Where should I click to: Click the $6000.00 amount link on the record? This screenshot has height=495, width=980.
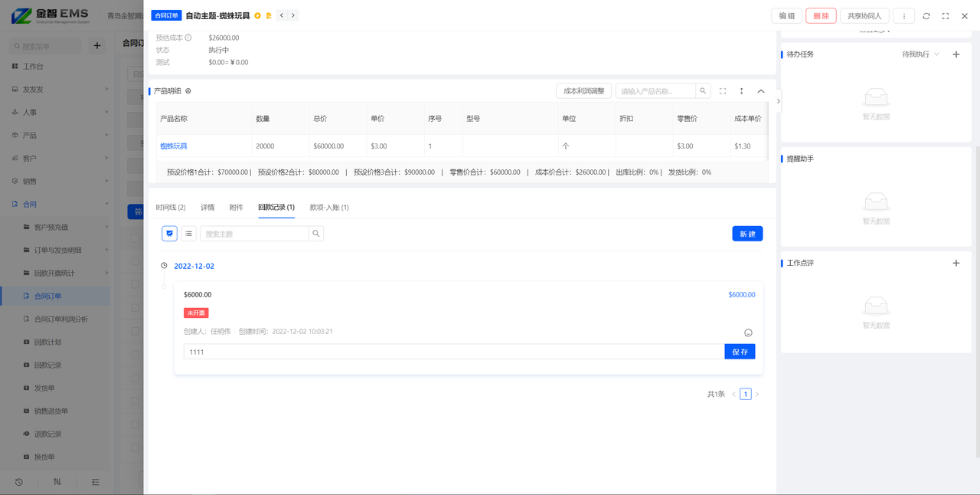pos(742,295)
